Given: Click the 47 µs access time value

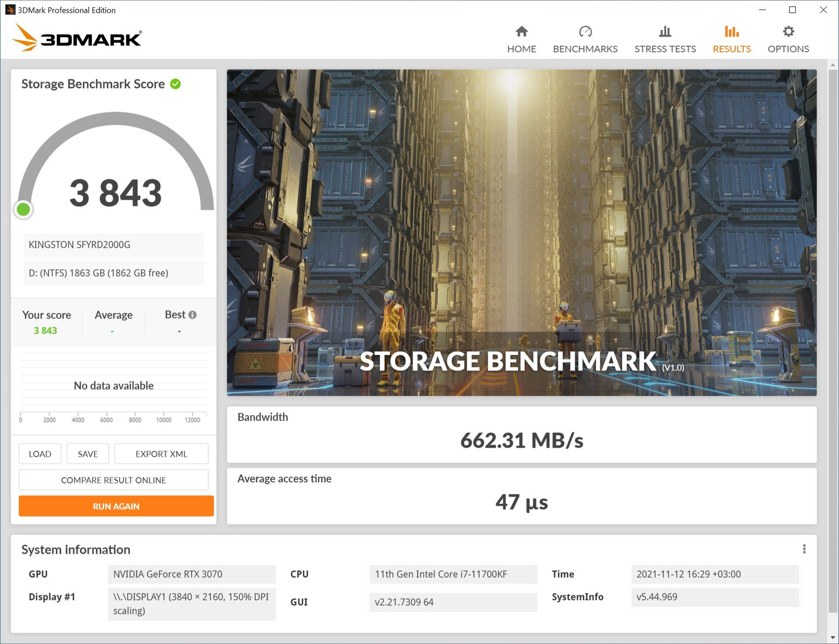Looking at the screenshot, I should click(x=521, y=502).
